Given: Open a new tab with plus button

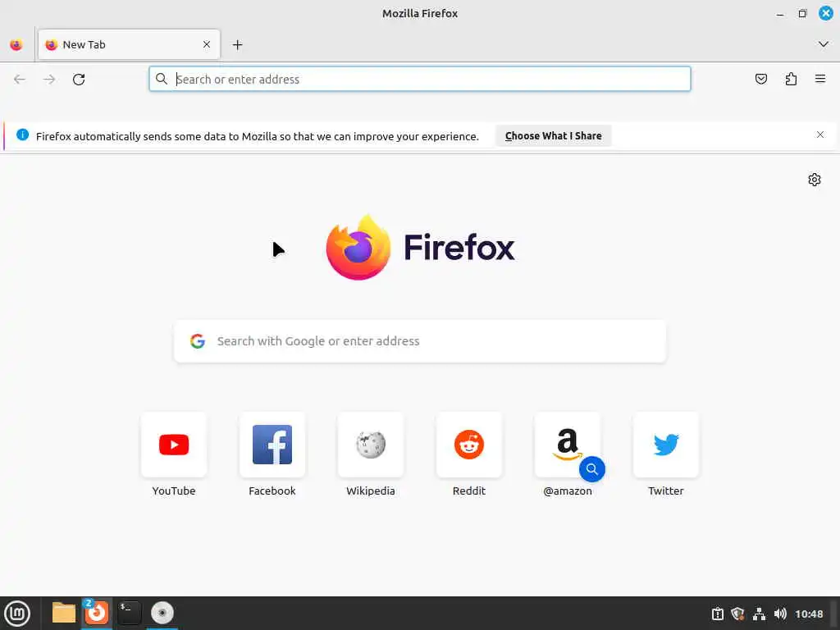Looking at the screenshot, I should click(237, 45).
